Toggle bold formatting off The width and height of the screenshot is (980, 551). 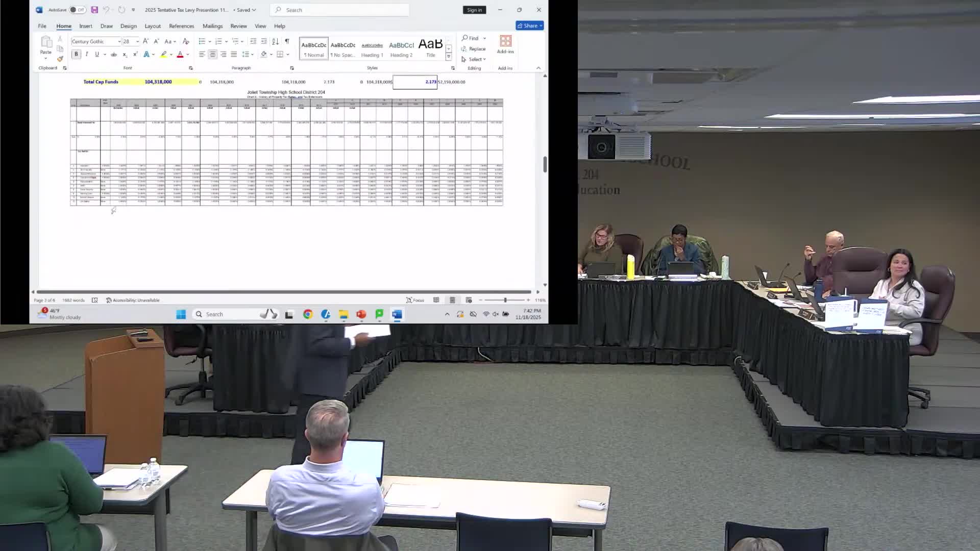tap(76, 54)
